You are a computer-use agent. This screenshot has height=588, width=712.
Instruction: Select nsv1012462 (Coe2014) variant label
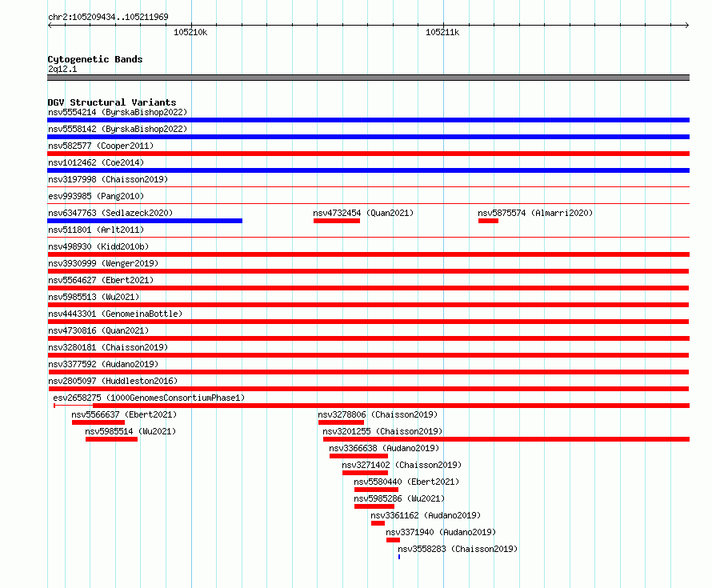(x=96, y=162)
